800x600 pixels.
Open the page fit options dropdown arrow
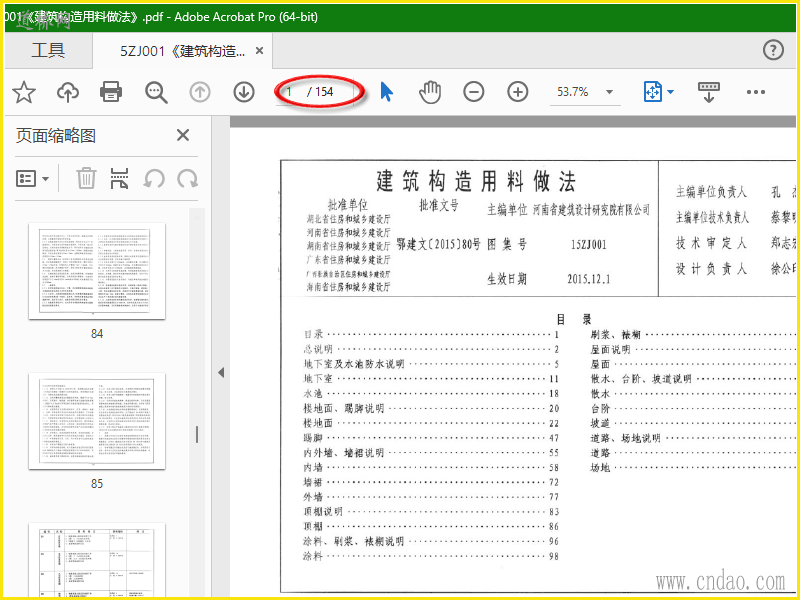[x=670, y=92]
